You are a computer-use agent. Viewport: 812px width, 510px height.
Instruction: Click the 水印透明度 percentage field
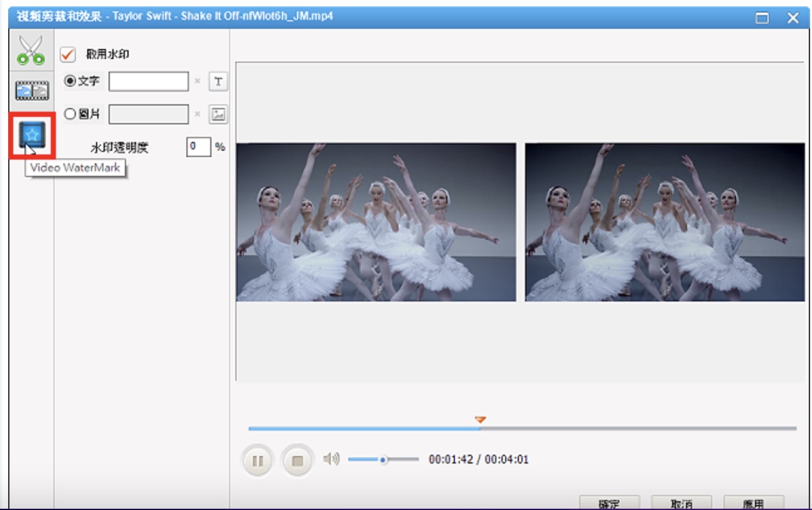198,147
